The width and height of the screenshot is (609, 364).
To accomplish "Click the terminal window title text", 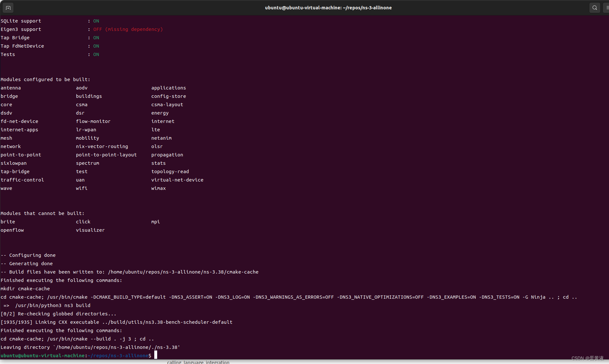I will [x=328, y=8].
